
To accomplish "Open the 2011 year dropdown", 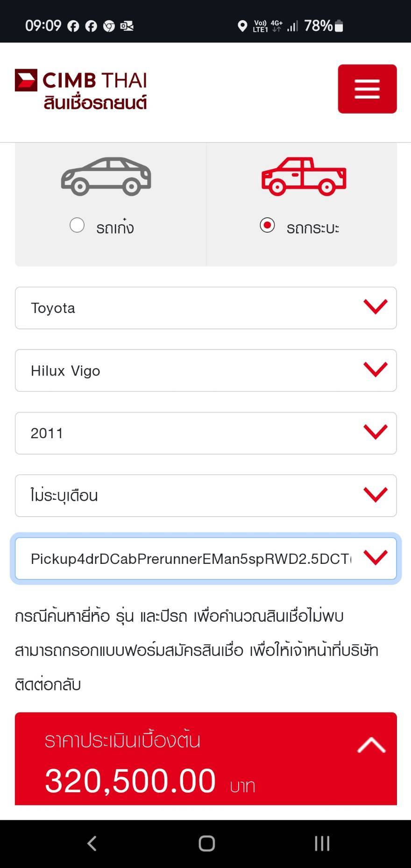I will 205,433.
